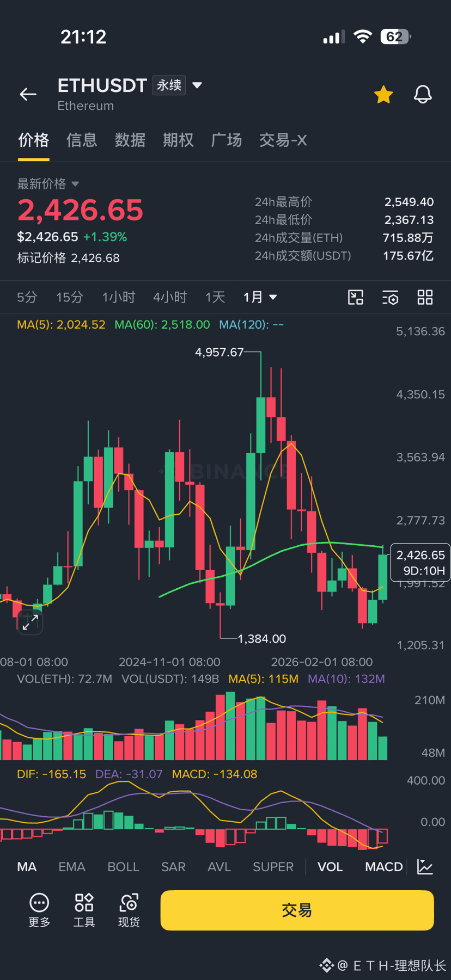Click the DEA: -31.07 value
The width and height of the screenshot is (451, 980).
(129, 774)
